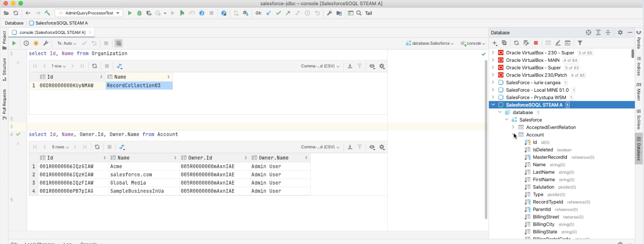
Task: Open the Tx: Auto transaction mode dropdown
Action: pos(67,43)
